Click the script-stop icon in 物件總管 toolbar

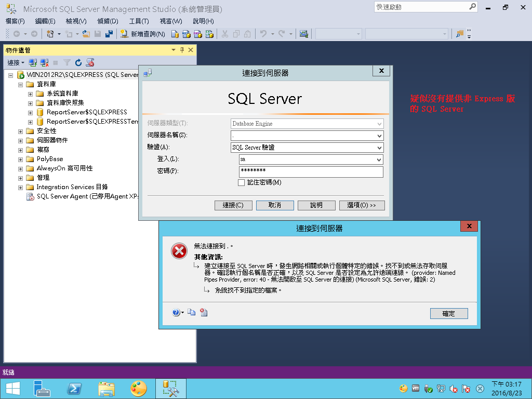click(x=90, y=62)
